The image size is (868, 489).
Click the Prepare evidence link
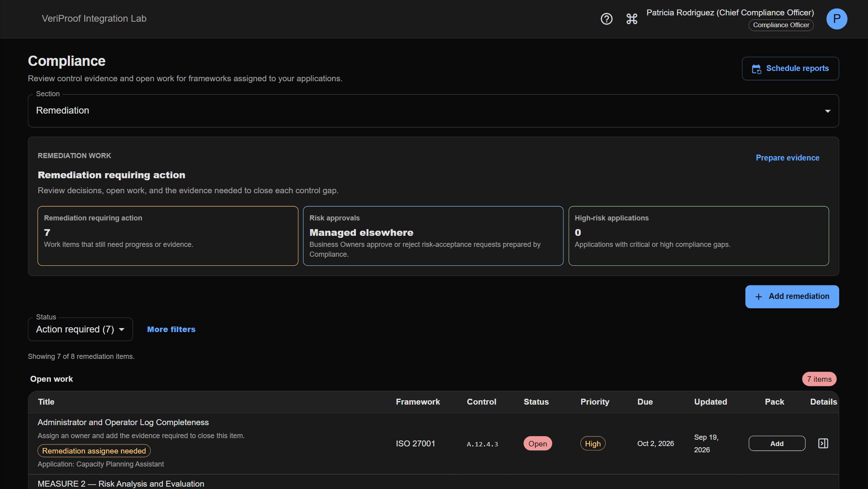788,158
